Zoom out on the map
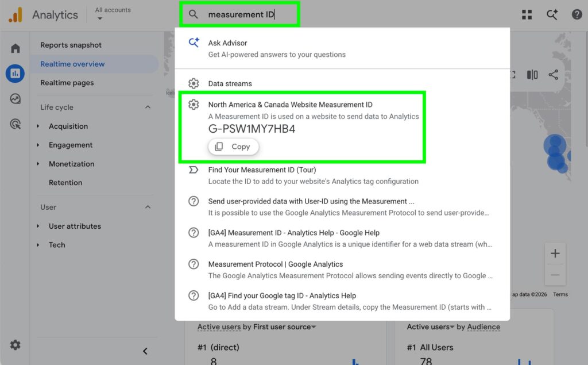The image size is (588, 365). coord(555,275)
